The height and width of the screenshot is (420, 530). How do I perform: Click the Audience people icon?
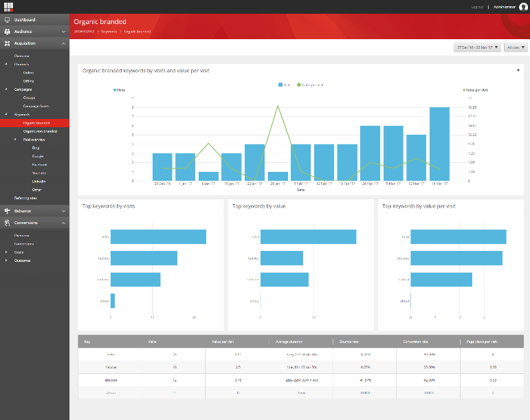[7, 32]
